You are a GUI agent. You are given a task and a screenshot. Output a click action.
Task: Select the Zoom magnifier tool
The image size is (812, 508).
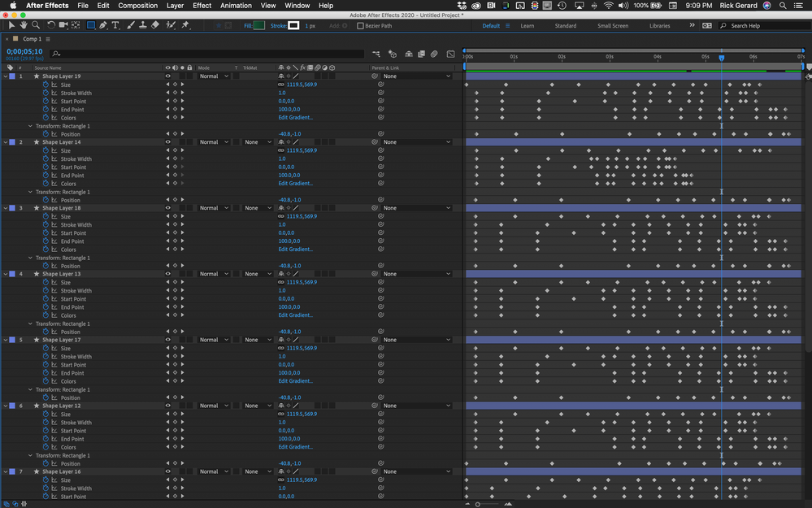36,25
